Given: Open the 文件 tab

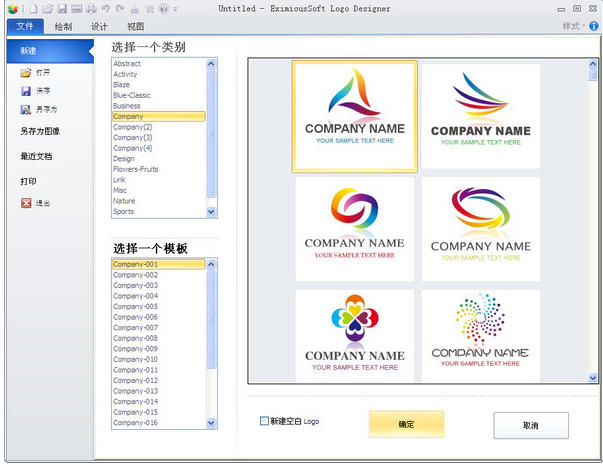Looking at the screenshot, I should click(25, 26).
